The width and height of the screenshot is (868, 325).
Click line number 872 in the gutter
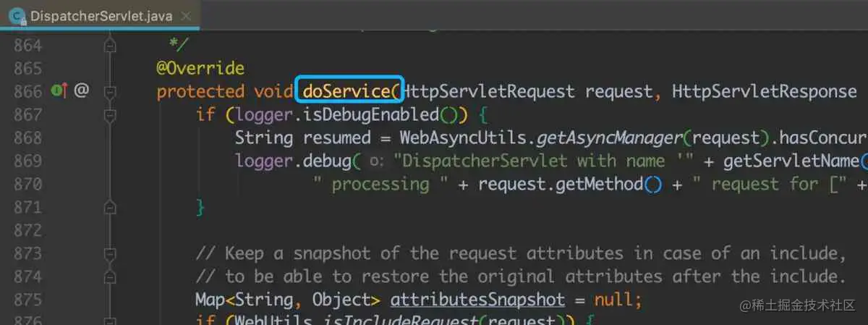[x=28, y=230]
